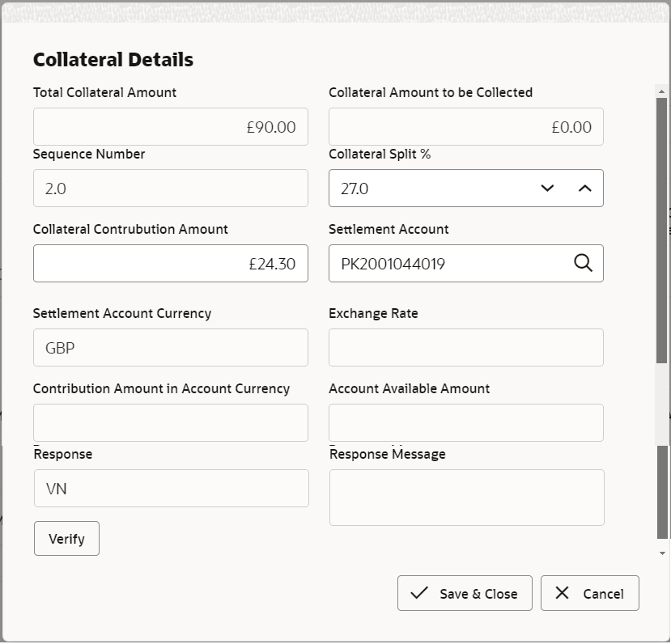The image size is (671, 644).
Task: Click the X icon inside the Cancel button
Action: [562, 593]
